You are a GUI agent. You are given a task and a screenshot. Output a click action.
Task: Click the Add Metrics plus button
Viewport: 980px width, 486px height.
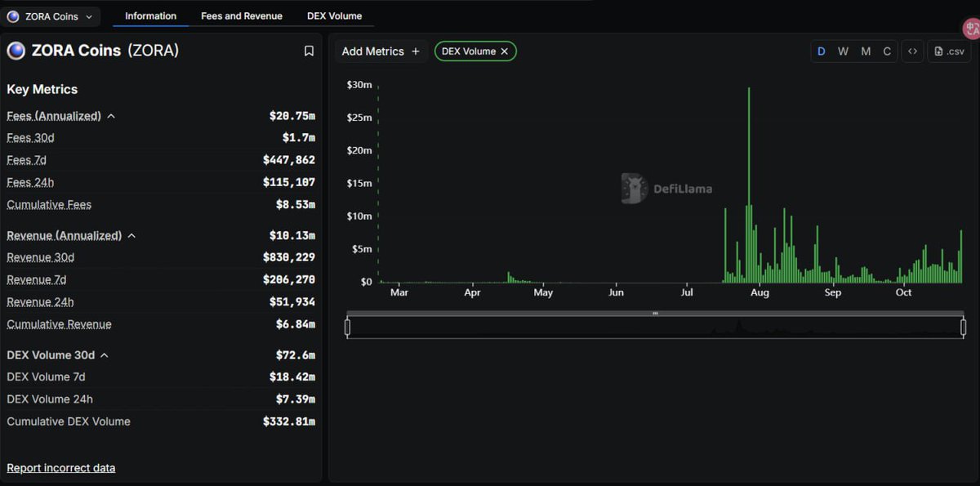[x=381, y=51]
